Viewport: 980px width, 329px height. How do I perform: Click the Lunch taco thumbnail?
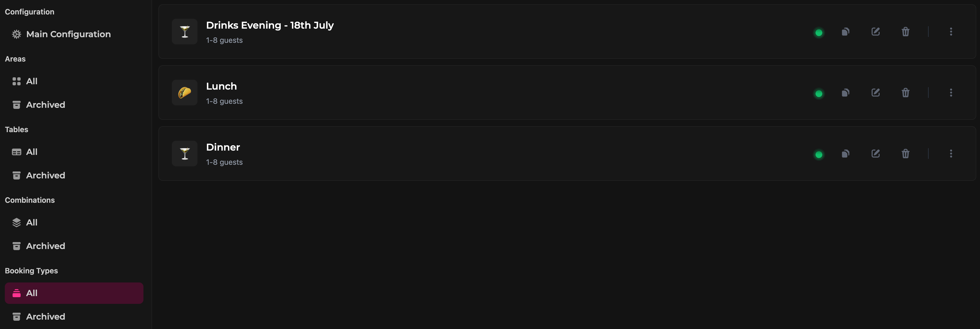(184, 93)
